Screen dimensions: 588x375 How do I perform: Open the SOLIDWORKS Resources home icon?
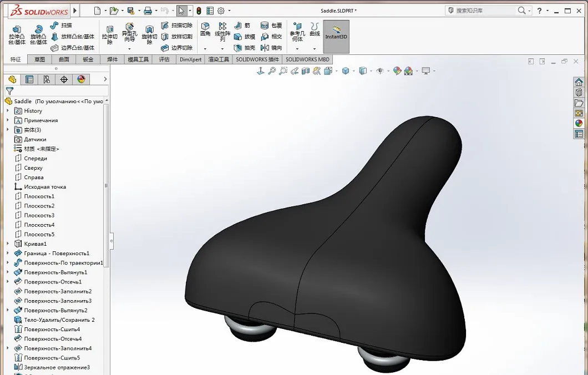pyautogui.click(x=579, y=82)
